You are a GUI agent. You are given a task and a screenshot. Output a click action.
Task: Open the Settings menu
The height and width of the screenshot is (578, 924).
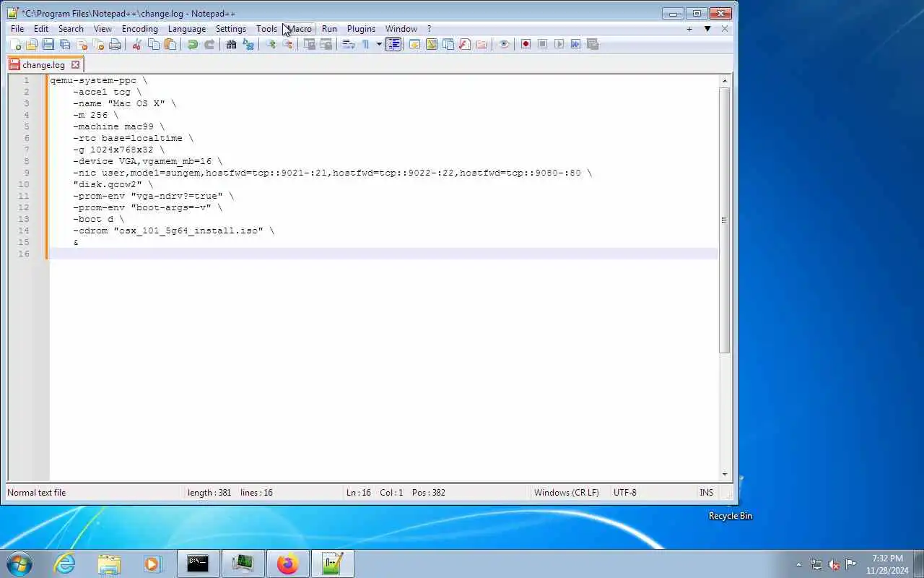coord(231,29)
